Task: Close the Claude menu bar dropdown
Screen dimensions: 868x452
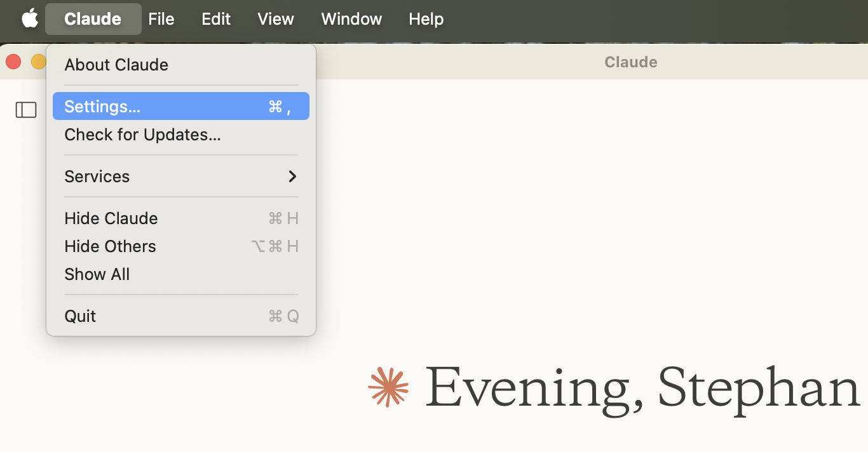Action: pos(93,19)
